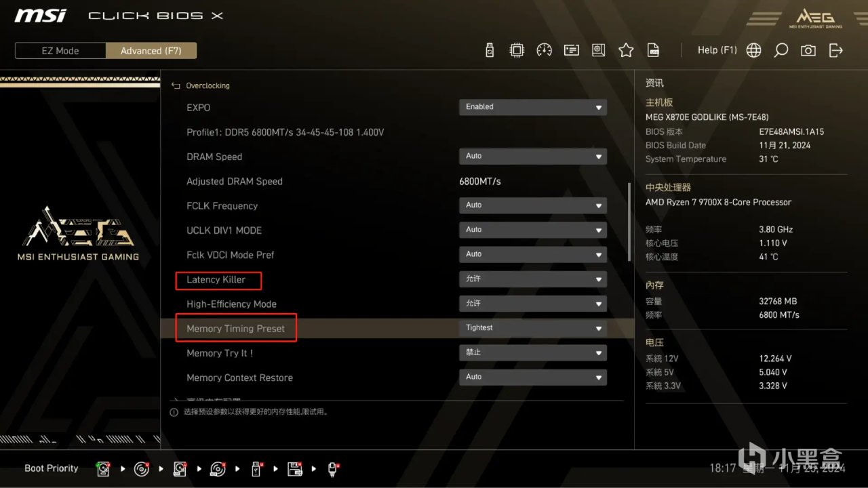This screenshot has width=868, height=488.
Task: Click the settings list vertical scrollbar
Action: click(629, 221)
